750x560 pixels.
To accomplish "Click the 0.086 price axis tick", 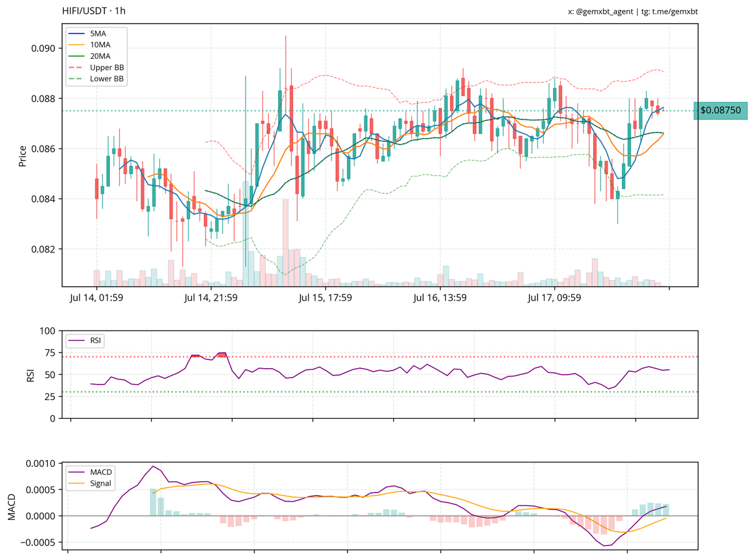I will (x=44, y=149).
